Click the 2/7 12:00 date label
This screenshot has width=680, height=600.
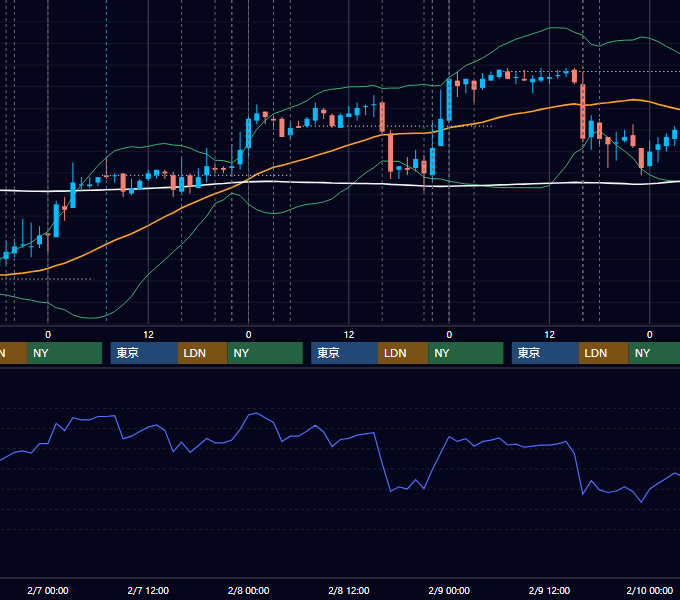[x=148, y=590]
